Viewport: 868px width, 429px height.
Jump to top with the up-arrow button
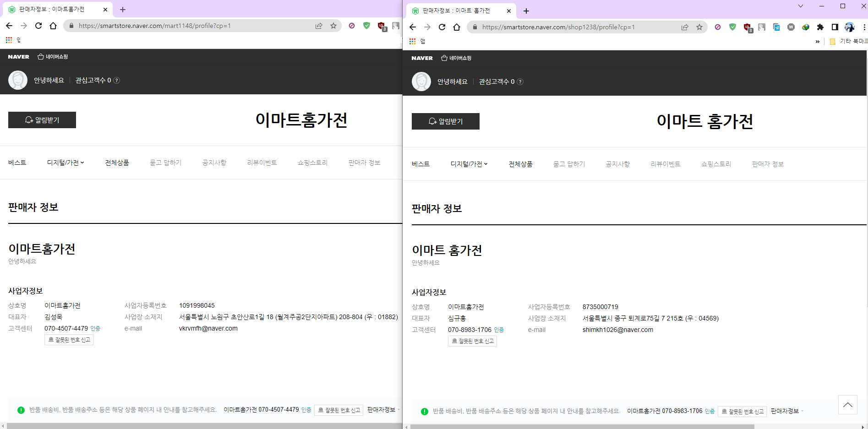click(x=848, y=405)
